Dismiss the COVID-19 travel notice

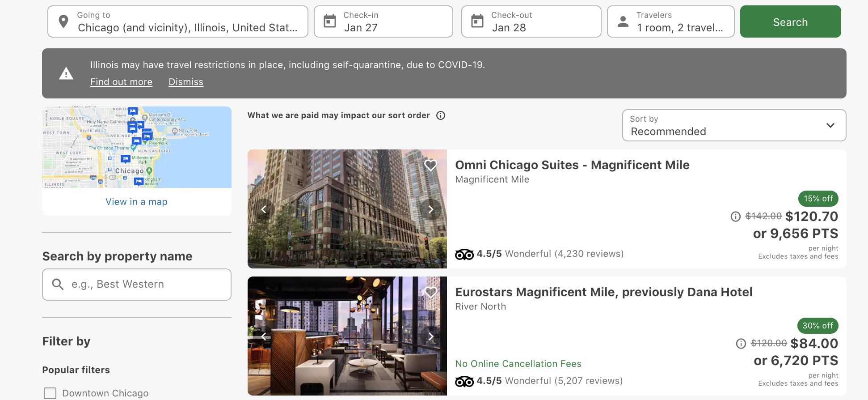186,82
